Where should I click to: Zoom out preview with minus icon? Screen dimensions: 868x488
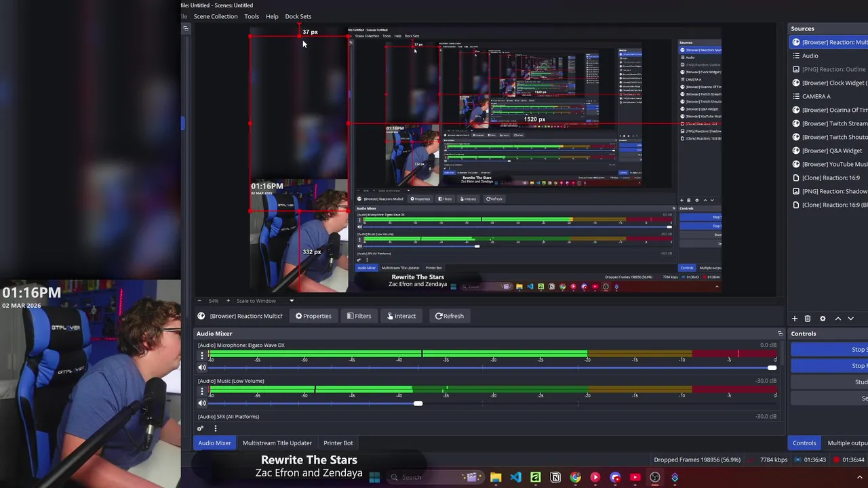click(x=199, y=301)
